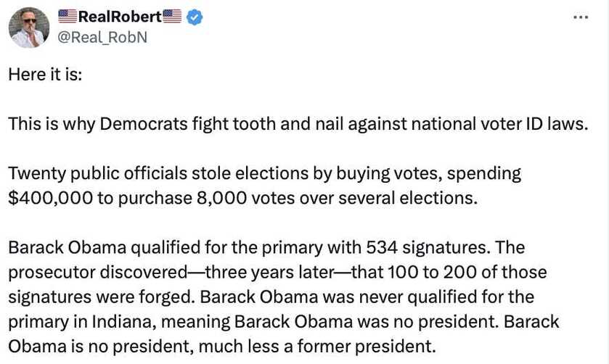Click the 'Here it is:' opening line
Screen dimensions: 609x364
[x=45, y=74]
